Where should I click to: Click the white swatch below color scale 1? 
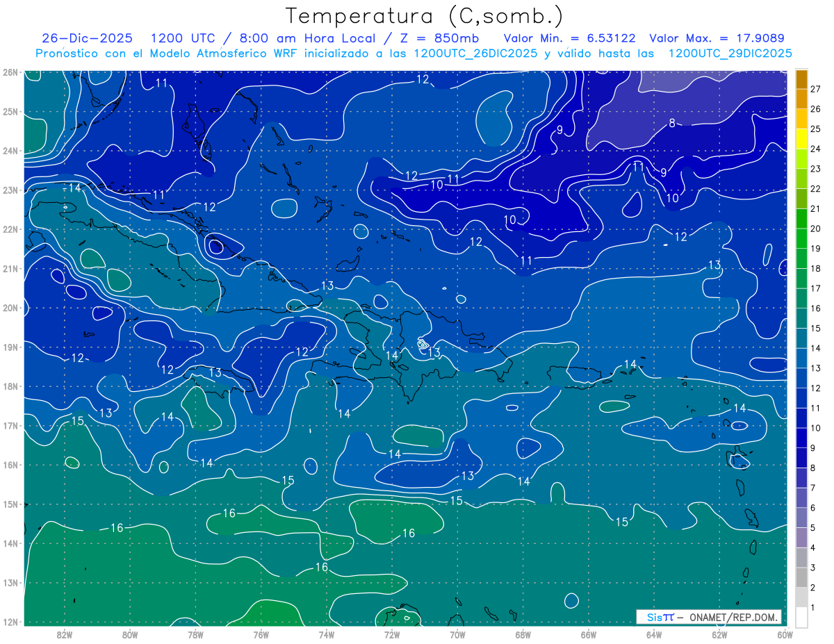[802, 618]
